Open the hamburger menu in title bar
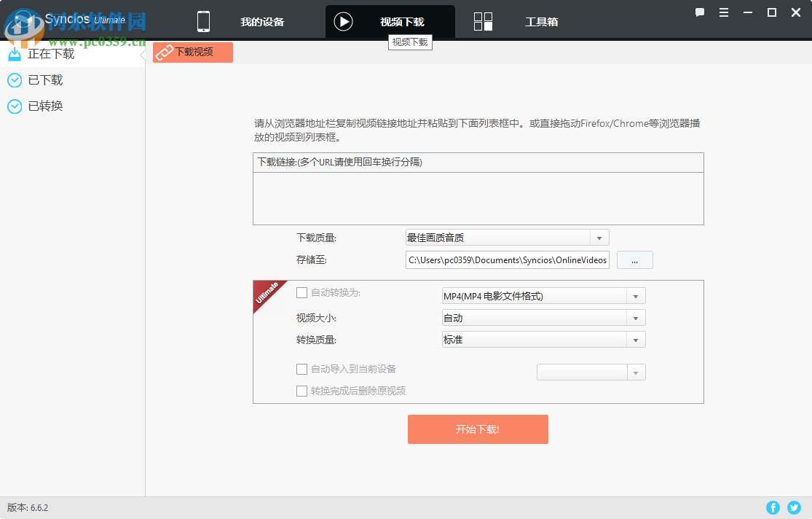 coord(722,12)
